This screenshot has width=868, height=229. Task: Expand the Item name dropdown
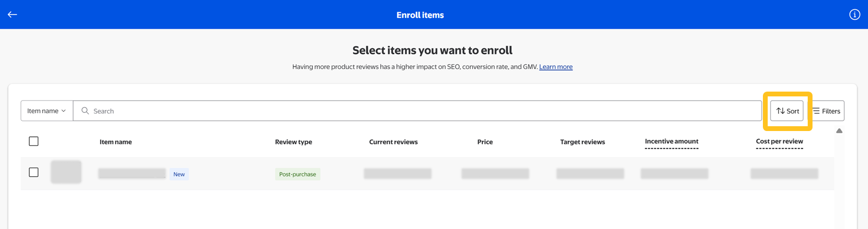tap(47, 111)
